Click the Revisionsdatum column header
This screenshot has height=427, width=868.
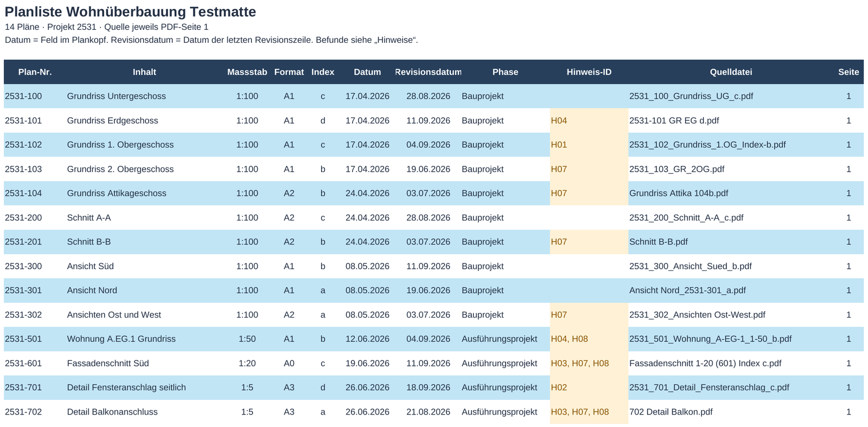pyautogui.click(x=428, y=72)
